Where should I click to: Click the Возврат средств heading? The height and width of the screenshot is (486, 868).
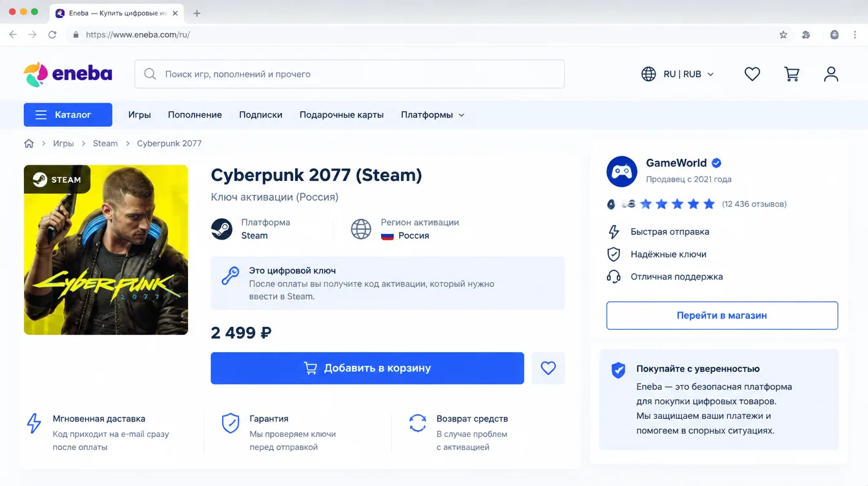point(472,419)
